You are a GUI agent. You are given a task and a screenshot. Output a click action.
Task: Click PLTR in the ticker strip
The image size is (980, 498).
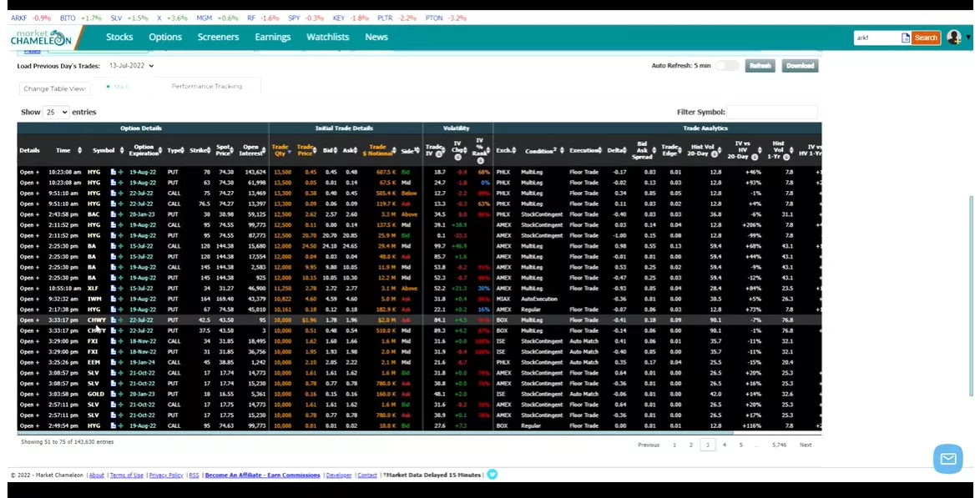tap(385, 18)
